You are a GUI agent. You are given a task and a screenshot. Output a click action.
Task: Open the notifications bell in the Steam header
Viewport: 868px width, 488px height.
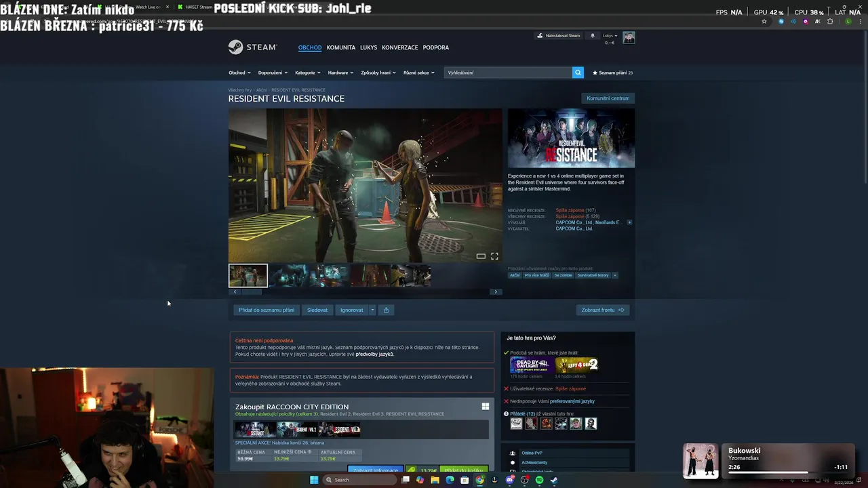tap(592, 35)
